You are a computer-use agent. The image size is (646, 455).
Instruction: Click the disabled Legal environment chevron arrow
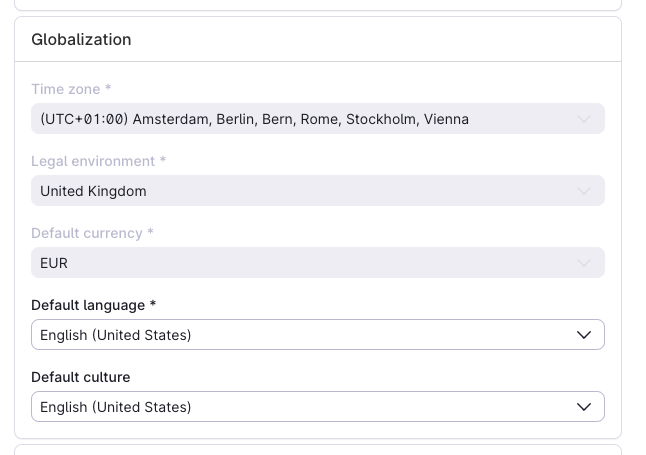[584, 191]
